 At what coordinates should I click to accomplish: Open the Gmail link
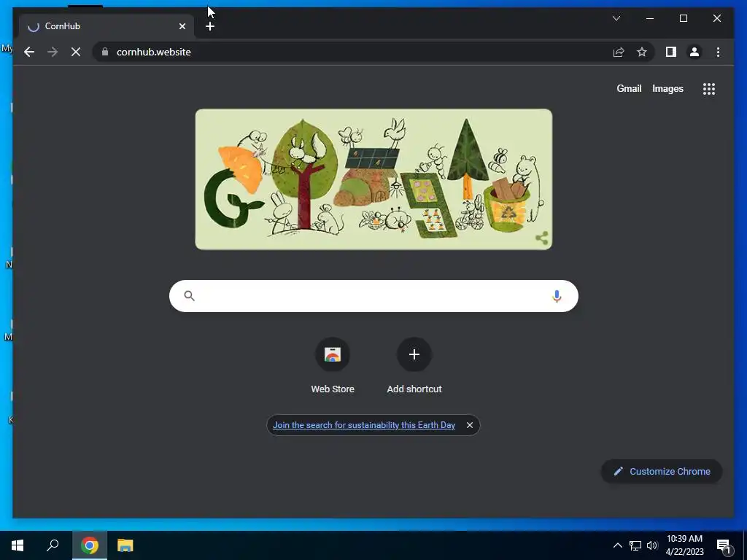click(629, 88)
